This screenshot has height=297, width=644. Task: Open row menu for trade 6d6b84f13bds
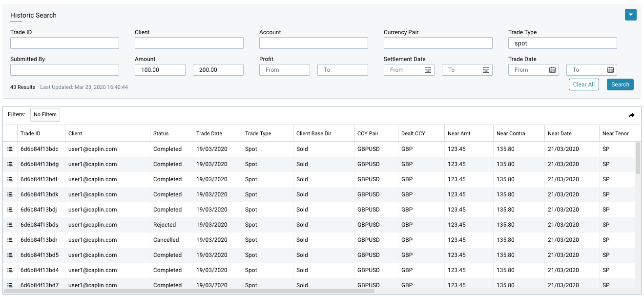click(10, 225)
